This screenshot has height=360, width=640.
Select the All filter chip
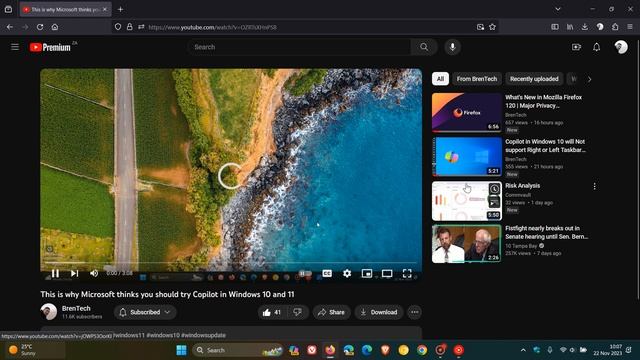click(440, 79)
